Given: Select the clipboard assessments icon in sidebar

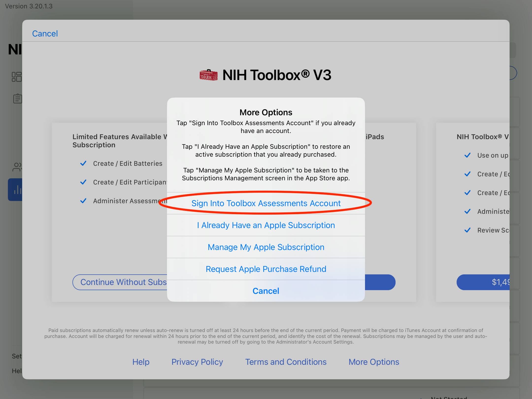Looking at the screenshot, I should point(17,98).
